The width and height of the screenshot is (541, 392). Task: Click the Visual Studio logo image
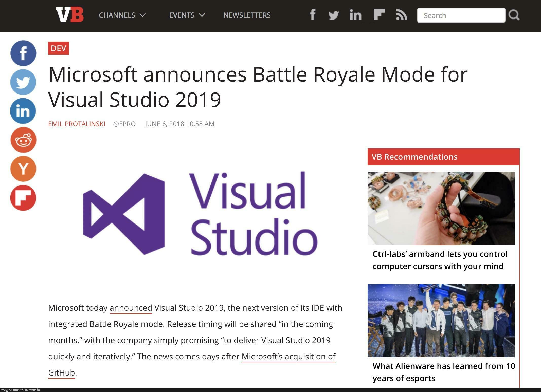[200, 213]
